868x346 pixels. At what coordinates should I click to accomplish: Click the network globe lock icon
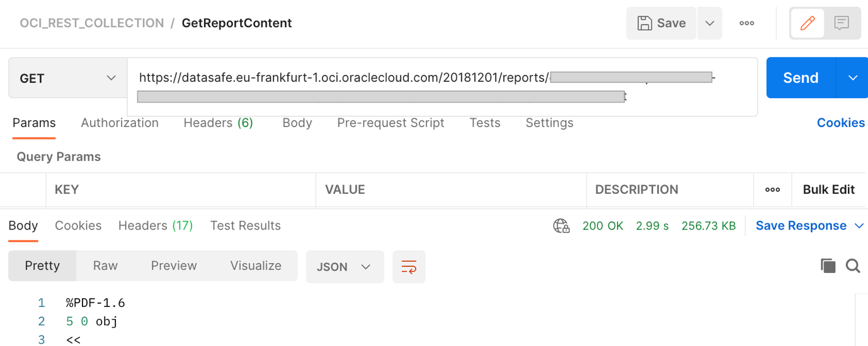(561, 226)
